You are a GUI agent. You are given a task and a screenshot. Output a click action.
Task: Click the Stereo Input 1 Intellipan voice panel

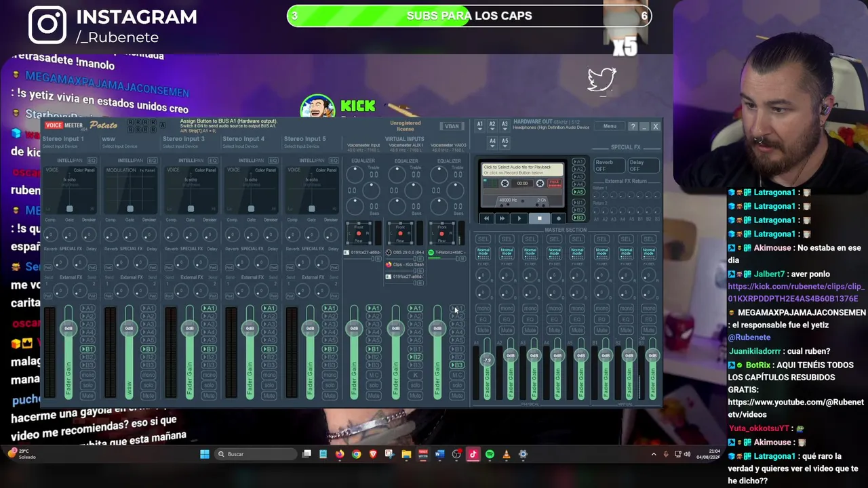pos(69,190)
